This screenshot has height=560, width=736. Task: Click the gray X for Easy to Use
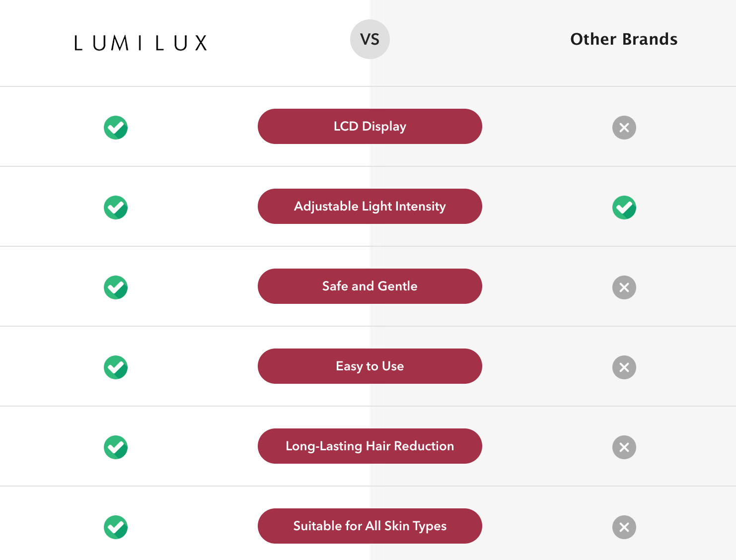(624, 367)
